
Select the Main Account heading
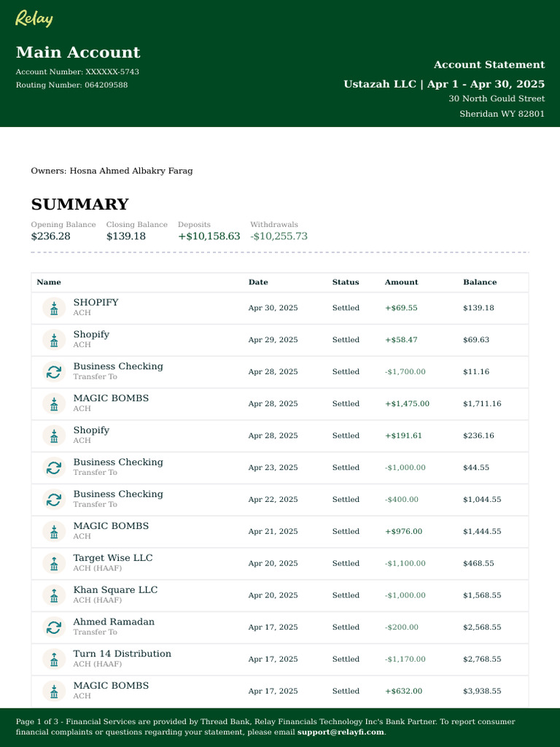pyautogui.click(x=78, y=52)
